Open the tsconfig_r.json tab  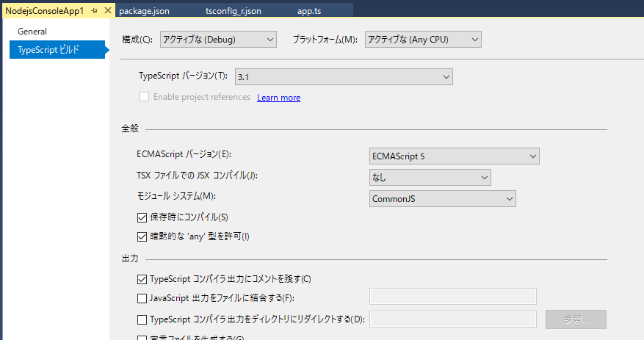[233, 12]
